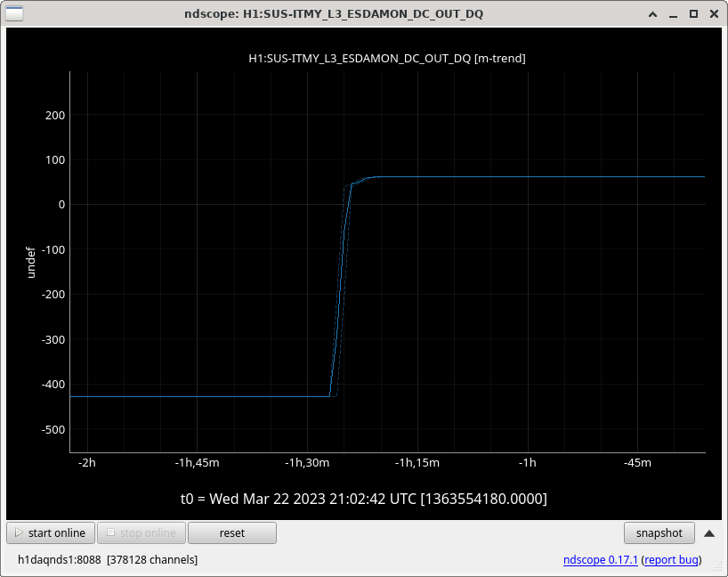Maximize the ndscope window
This screenshot has height=577, width=728.
tap(693, 14)
